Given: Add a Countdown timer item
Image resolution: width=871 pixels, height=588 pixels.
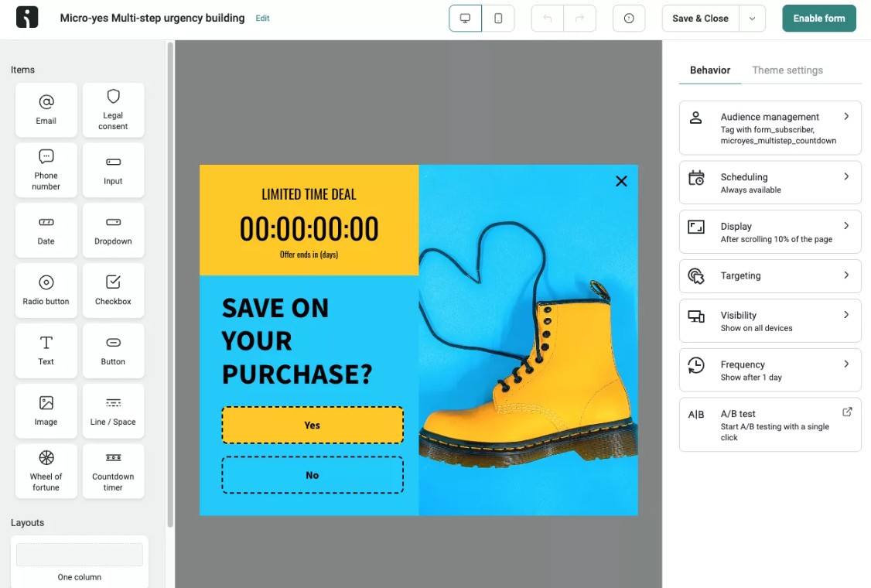Looking at the screenshot, I should [x=113, y=471].
